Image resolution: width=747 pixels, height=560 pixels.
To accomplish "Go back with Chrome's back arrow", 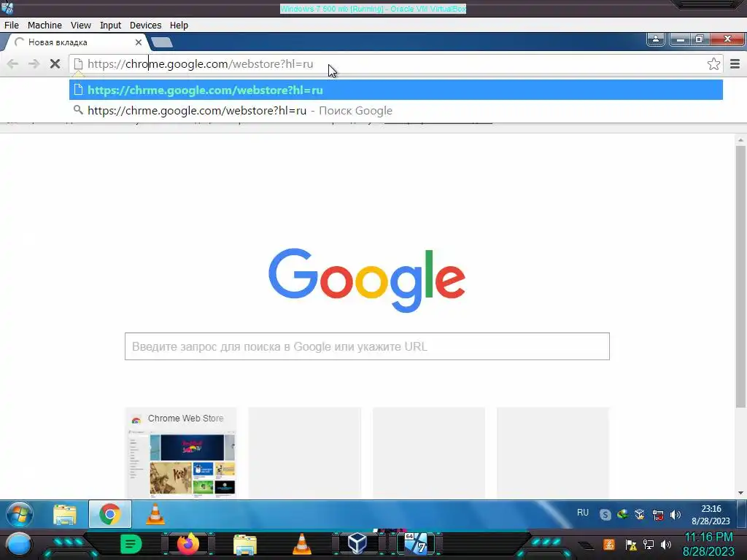I will (13, 64).
